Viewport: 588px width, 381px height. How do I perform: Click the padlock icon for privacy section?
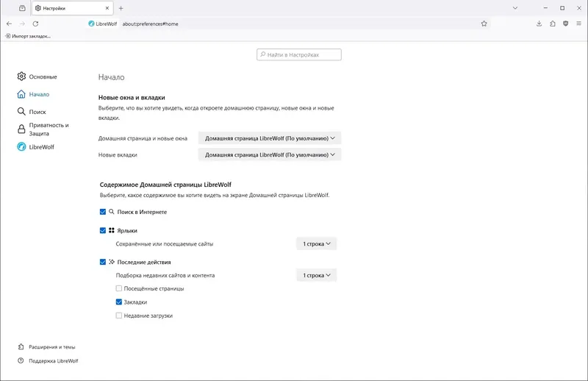pyautogui.click(x=21, y=129)
